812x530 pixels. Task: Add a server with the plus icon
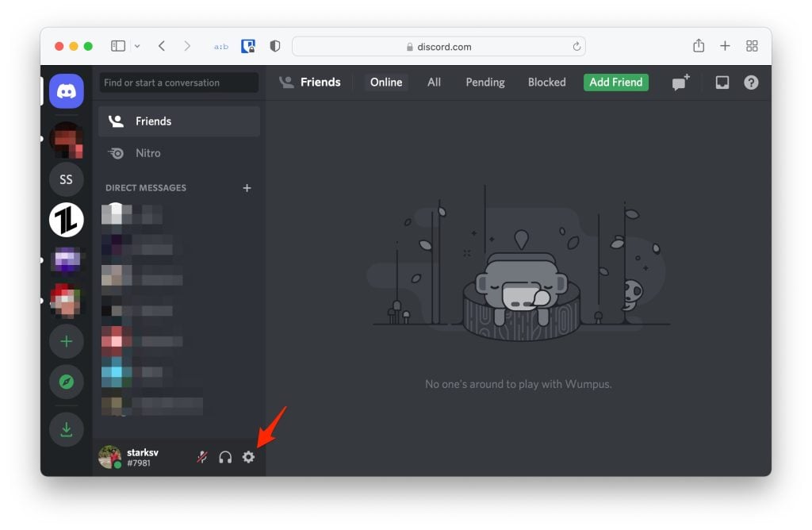pos(67,341)
